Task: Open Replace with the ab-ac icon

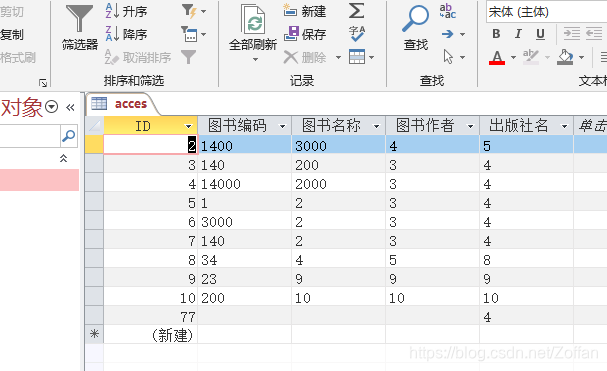Action: [448, 11]
